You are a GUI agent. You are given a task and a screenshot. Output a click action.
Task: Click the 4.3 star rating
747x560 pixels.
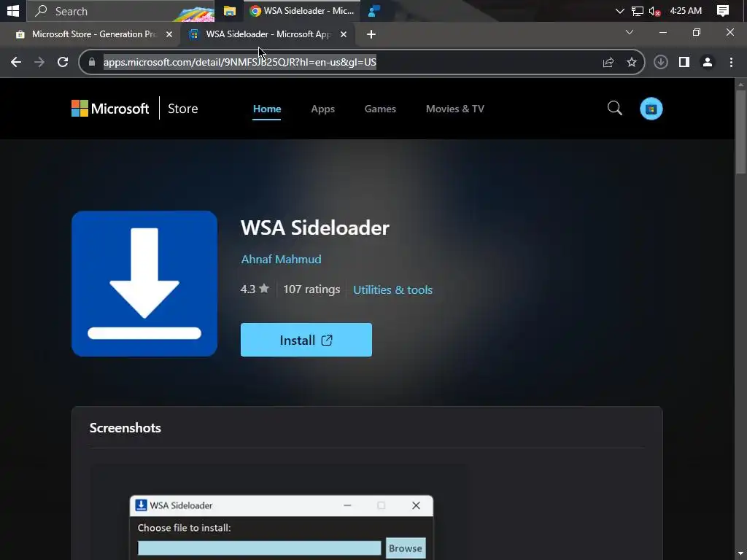[255, 289]
